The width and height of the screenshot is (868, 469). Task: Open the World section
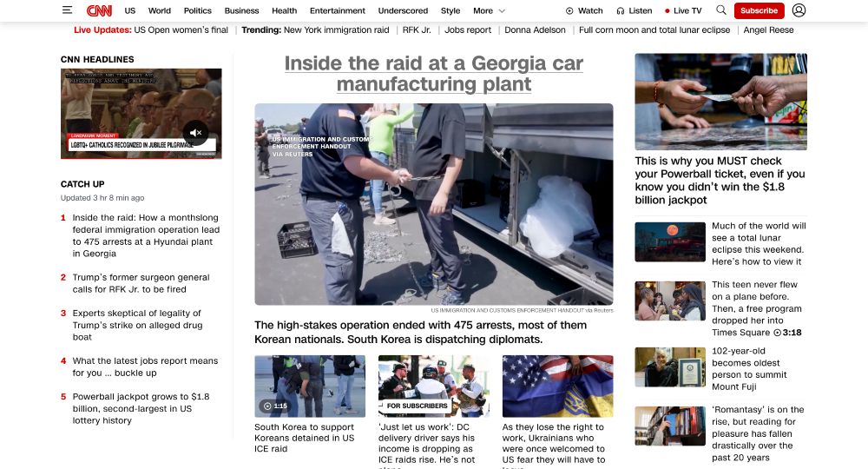pos(160,10)
